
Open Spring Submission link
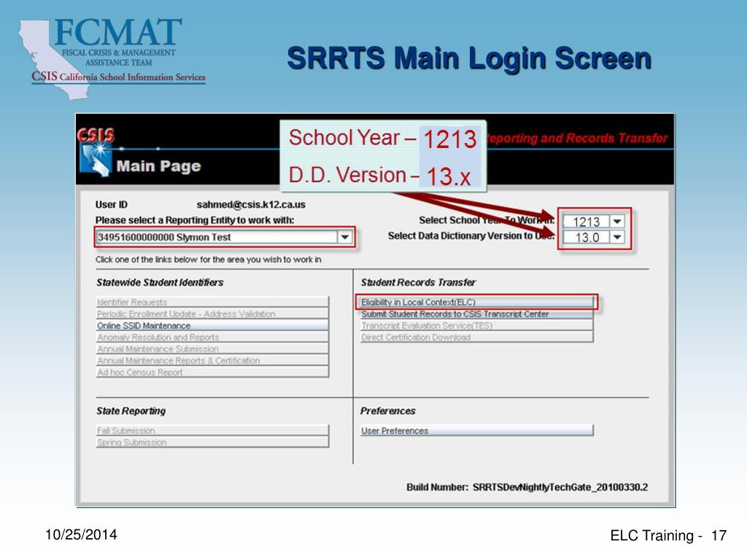point(212,442)
